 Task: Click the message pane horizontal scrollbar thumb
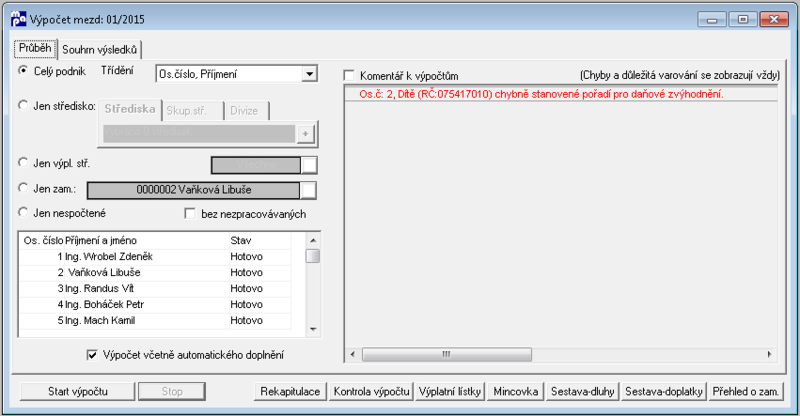coord(447,354)
